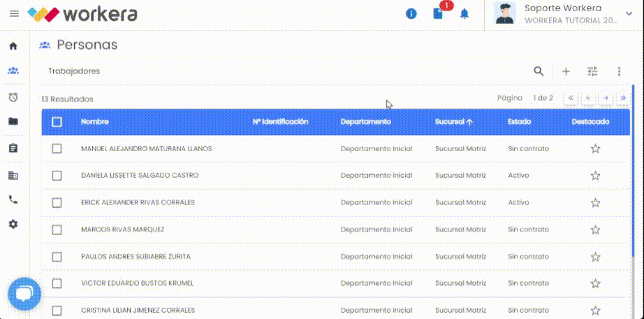Open the live chat bubble
This screenshot has height=319, width=644.
[x=24, y=294]
